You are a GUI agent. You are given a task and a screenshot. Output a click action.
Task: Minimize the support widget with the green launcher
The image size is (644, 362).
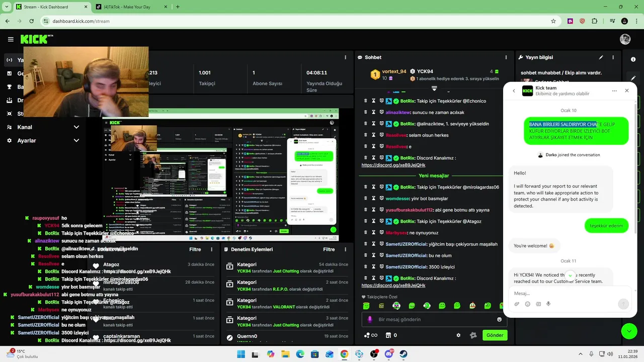coord(629,330)
